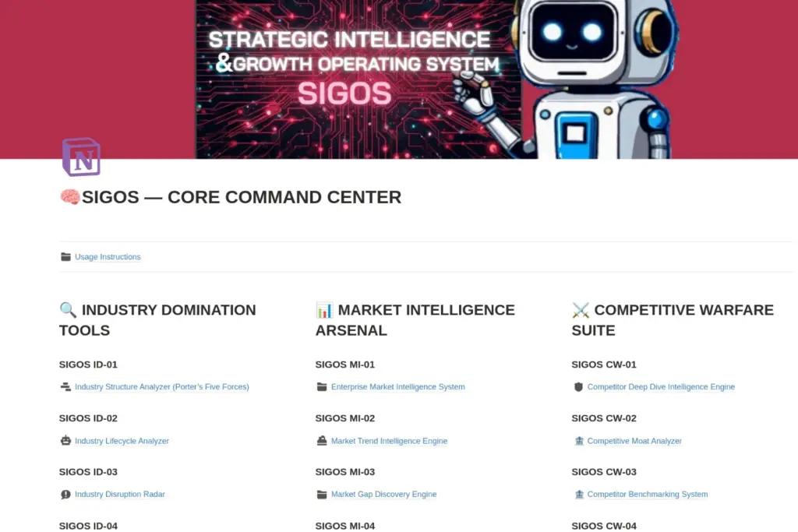Screen dimensions: 798x532
Task: Click the shield icon next to Competitor Deep Dive Intelligence Engine
Action: coord(577,386)
